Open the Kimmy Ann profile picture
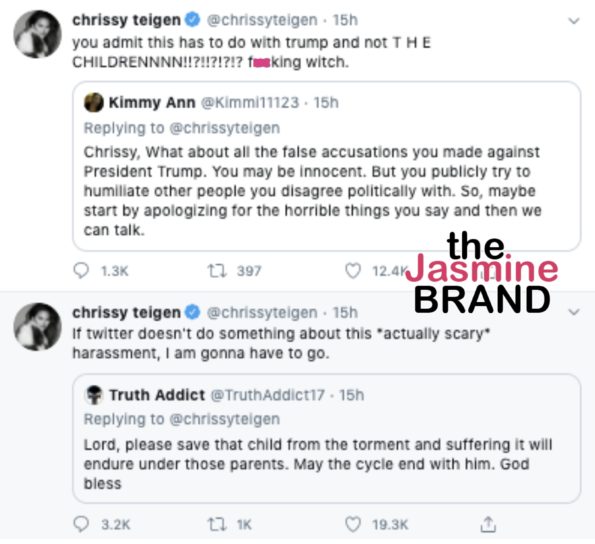 (x=93, y=102)
